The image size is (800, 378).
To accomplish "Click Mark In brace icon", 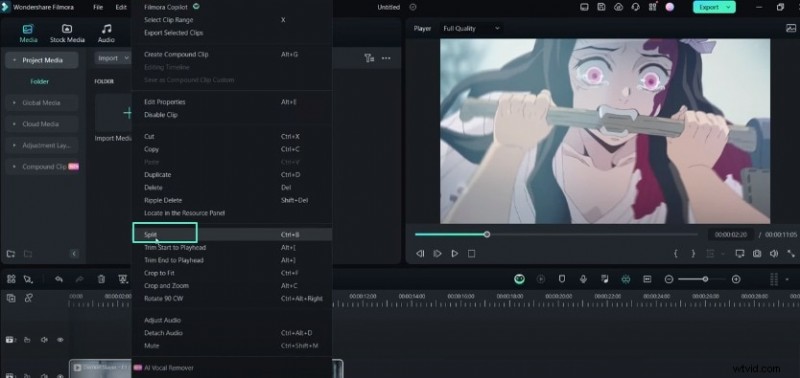I will (x=676, y=254).
